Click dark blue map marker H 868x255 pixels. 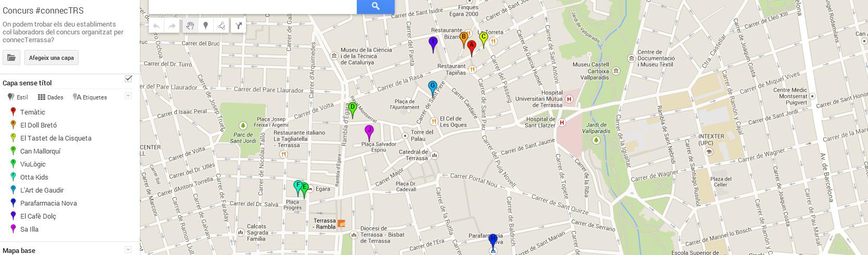(493, 241)
